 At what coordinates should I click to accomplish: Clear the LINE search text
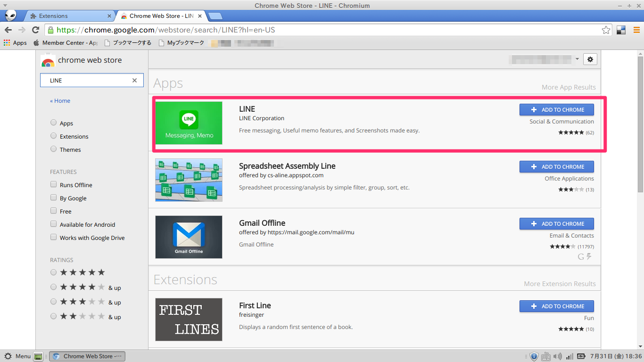pos(134,81)
